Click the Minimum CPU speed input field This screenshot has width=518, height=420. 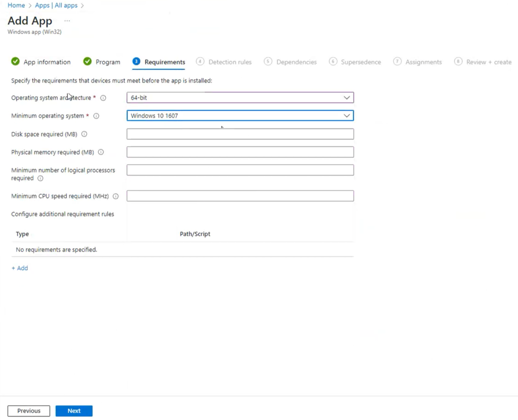[240, 196]
